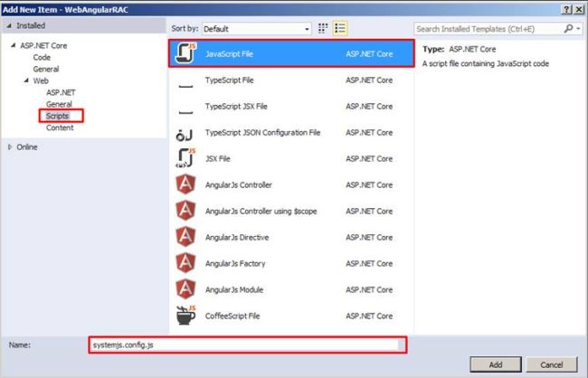Click the AngularJs Module template icon
Image resolution: width=588 pixels, height=378 pixels.
185,289
